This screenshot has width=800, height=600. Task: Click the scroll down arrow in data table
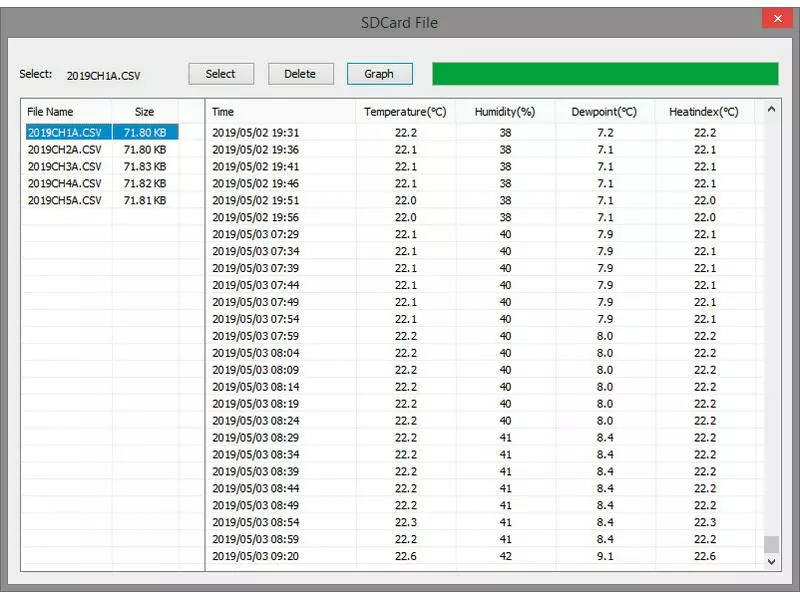pos(771,562)
